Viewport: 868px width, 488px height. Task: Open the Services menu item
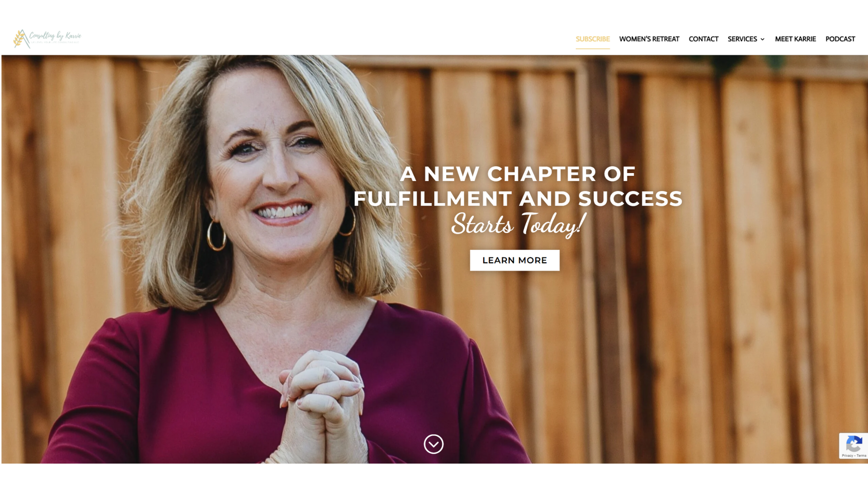coord(742,39)
